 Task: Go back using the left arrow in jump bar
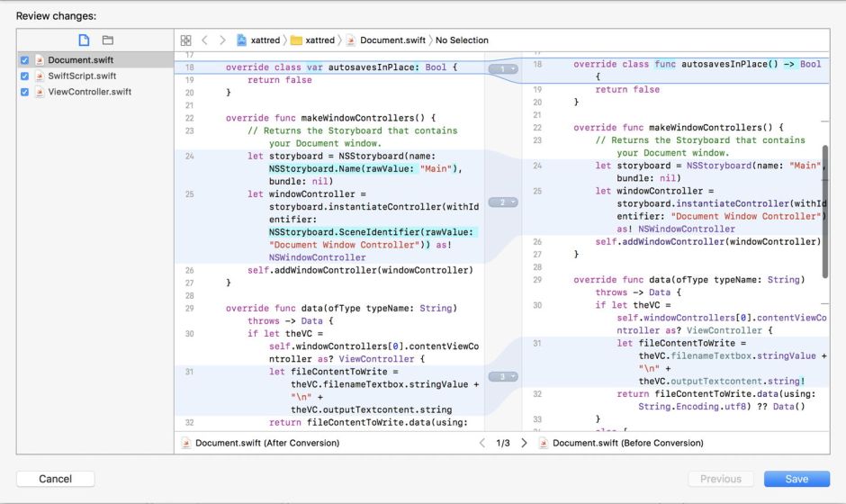pos(204,40)
